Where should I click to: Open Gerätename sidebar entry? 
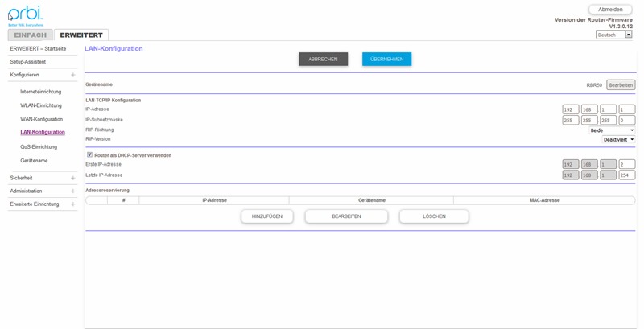tap(34, 160)
